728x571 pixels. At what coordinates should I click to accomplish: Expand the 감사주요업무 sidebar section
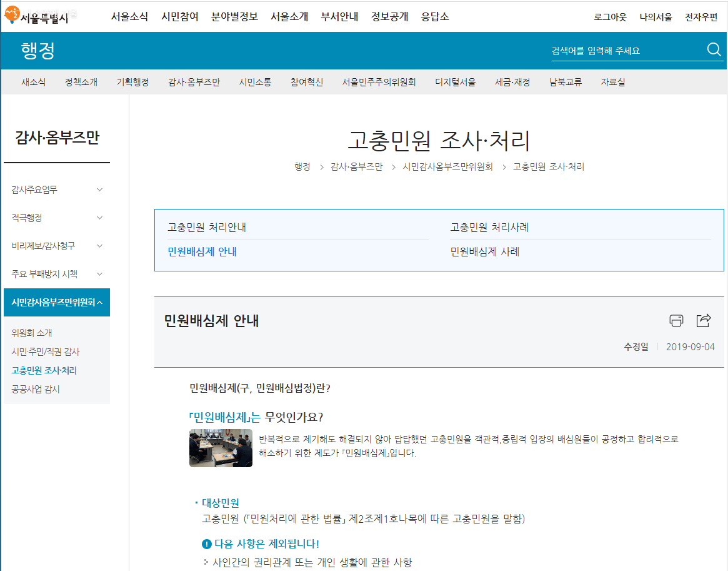point(99,189)
